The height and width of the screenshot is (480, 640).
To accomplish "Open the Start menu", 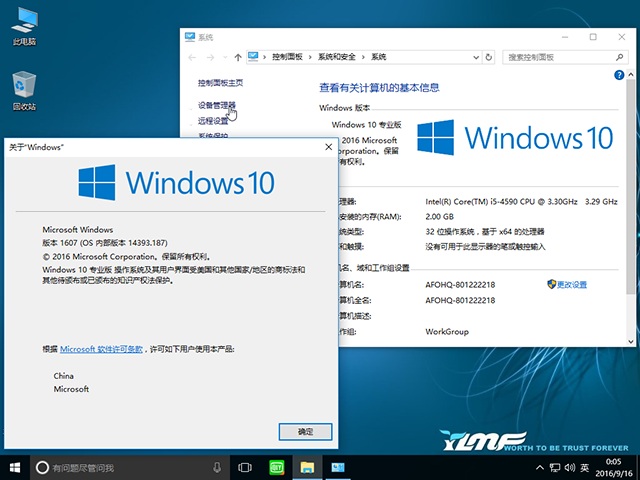I will click(15, 467).
